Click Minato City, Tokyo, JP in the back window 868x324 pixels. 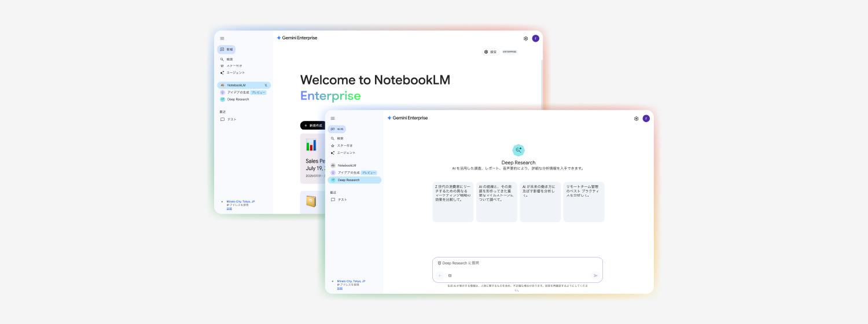pyautogui.click(x=241, y=201)
